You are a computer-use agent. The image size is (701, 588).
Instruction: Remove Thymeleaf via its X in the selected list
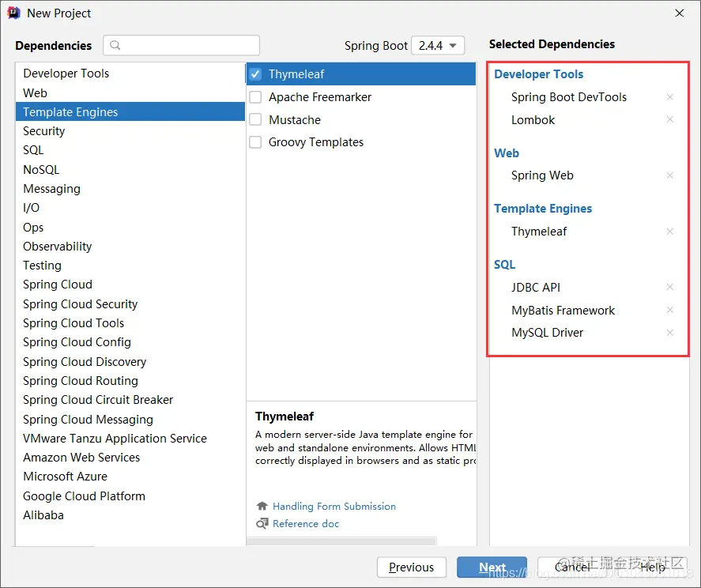tap(669, 232)
